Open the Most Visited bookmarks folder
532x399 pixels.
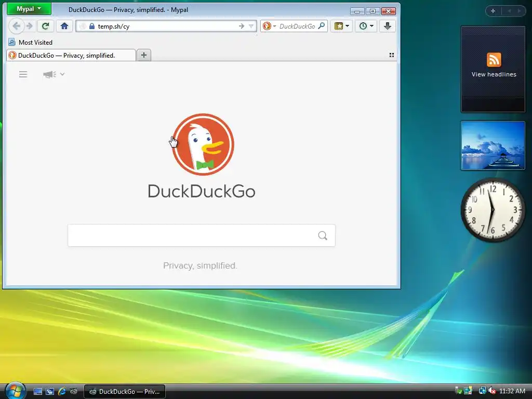[31, 43]
